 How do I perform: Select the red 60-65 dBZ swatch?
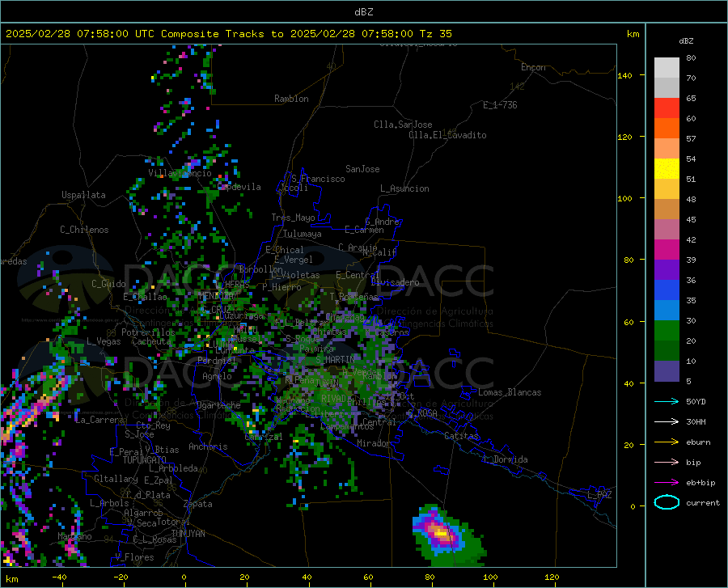[667, 108]
